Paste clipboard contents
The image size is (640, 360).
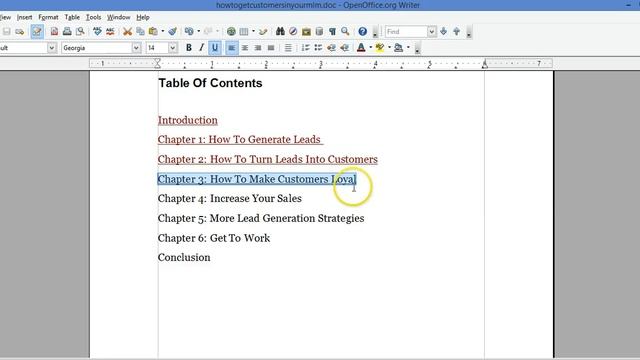(x=153, y=31)
